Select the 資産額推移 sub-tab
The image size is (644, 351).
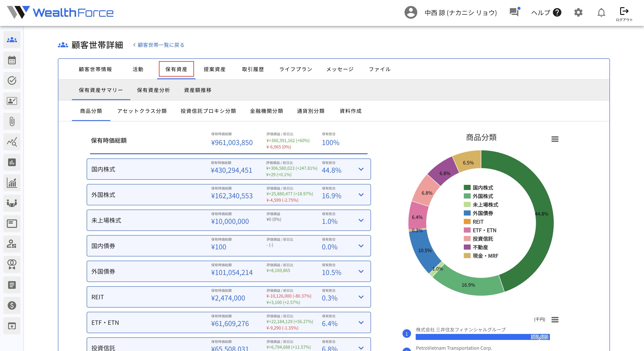pyautogui.click(x=198, y=90)
